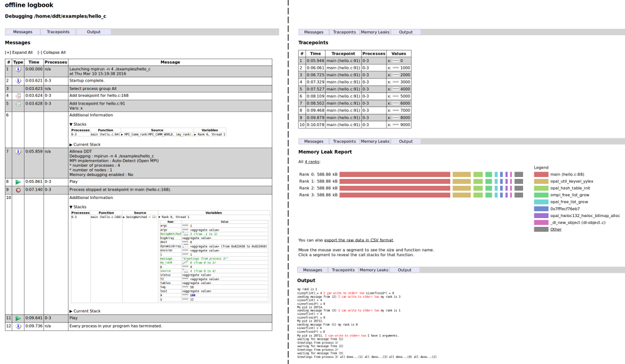Click pink _dl_new_object legend swatch

(541, 222)
